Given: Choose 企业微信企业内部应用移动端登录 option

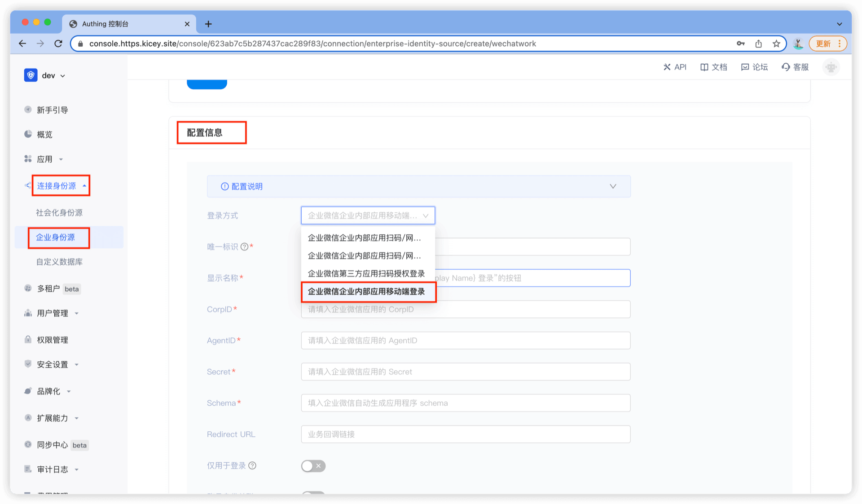Looking at the screenshot, I should [x=366, y=292].
